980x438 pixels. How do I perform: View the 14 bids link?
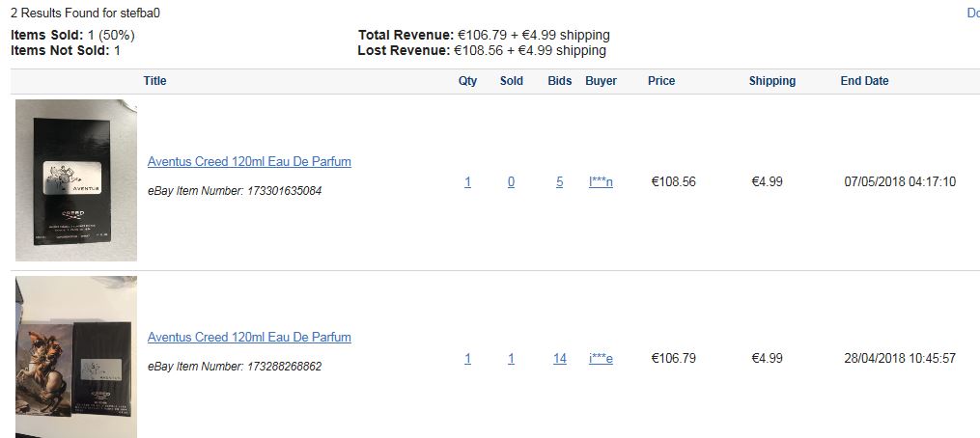(x=560, y=359)
